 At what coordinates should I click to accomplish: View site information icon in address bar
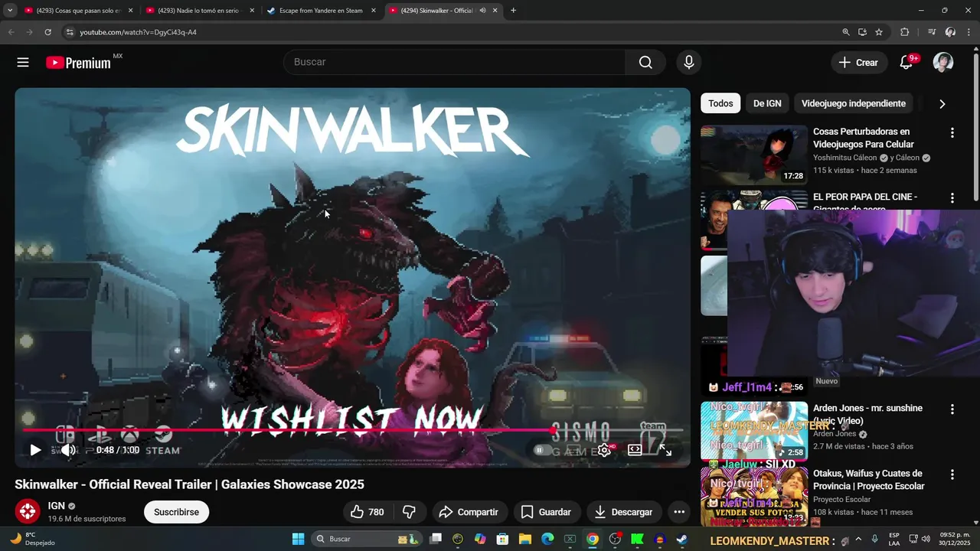point(70,32)
